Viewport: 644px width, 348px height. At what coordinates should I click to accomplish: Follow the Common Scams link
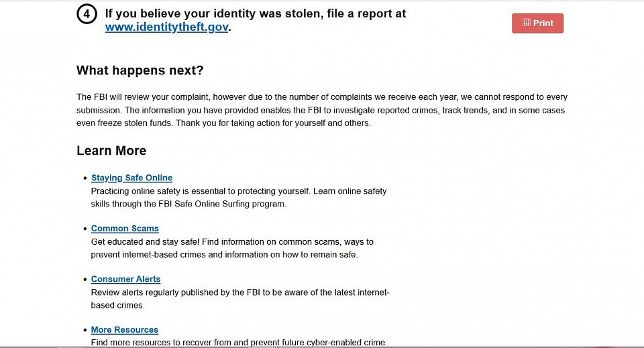point(125,228)
